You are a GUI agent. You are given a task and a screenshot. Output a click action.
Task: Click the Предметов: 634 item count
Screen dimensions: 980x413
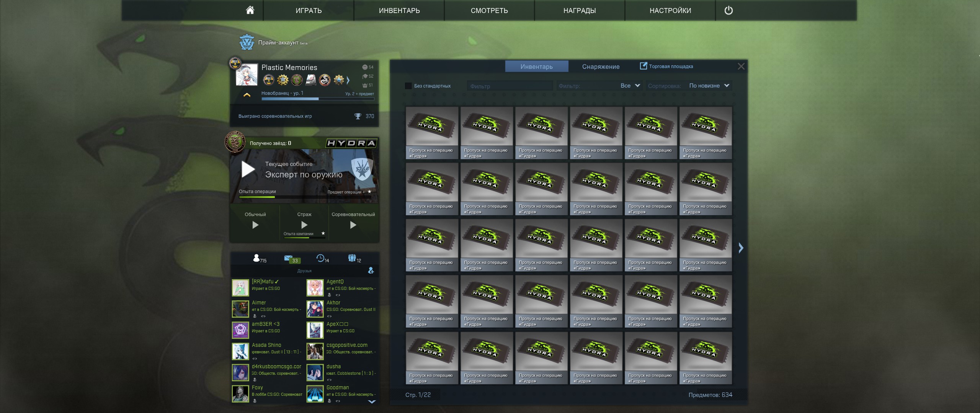pos(710,395)
